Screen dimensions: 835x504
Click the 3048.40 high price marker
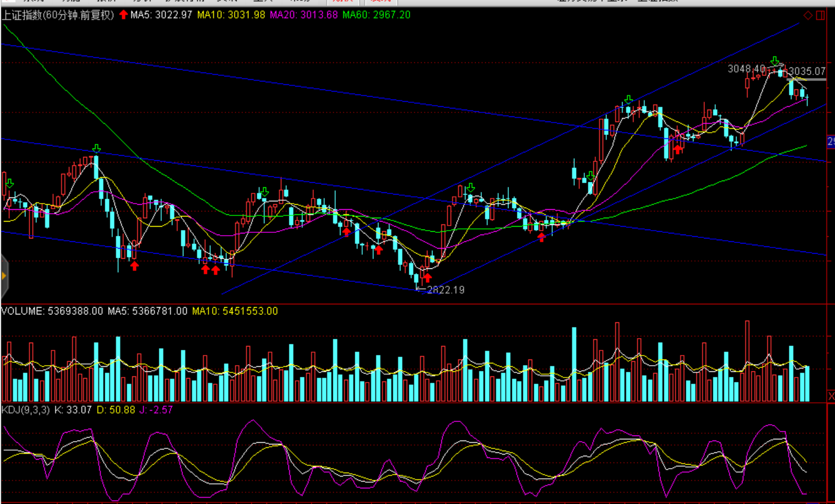746,69
